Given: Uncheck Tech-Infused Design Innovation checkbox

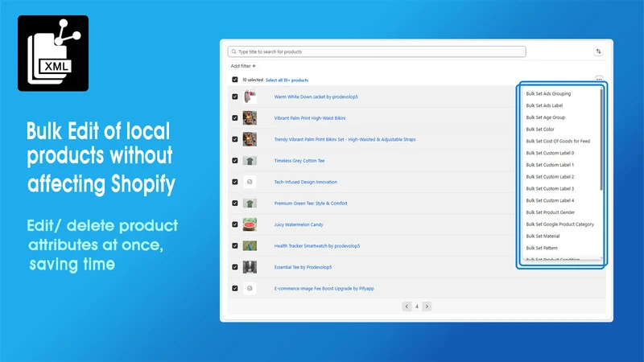Looking at the screenshot, I should point(235,182).
